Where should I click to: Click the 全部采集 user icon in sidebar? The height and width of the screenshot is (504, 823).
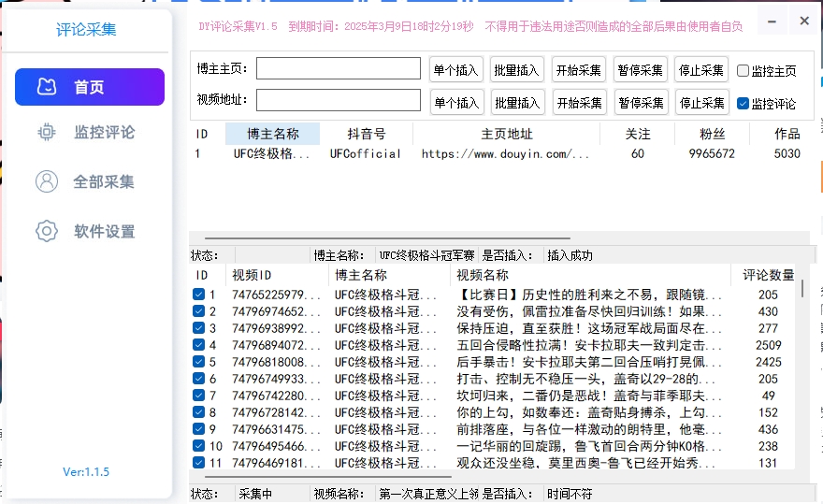pos(47,181)
